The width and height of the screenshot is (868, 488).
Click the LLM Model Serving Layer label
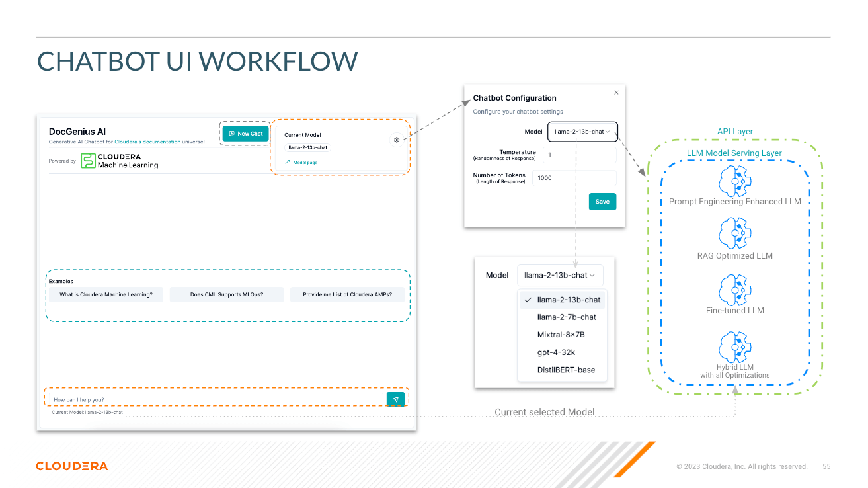tap(734, 153)
